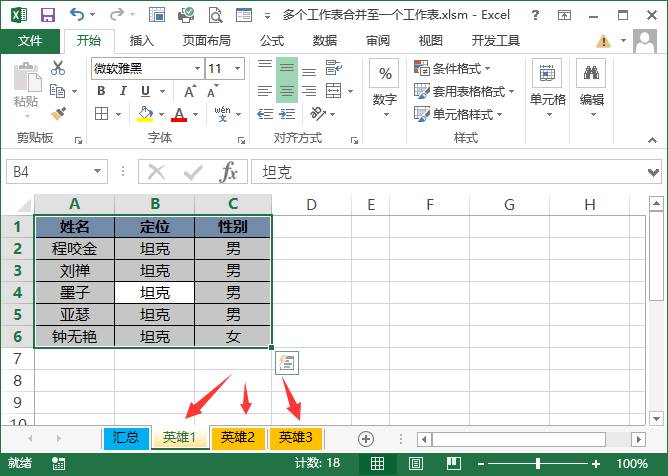The height and width of the screenshot is (476, 668).
Task: Click the Cut scissors icon
Action: tap(58, 68)
